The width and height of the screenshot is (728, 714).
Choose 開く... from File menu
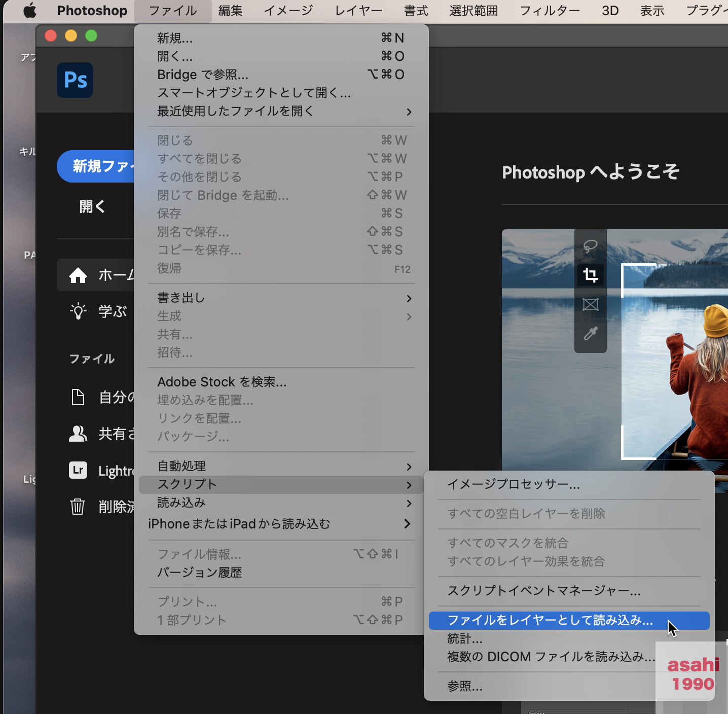coord(281,56)
